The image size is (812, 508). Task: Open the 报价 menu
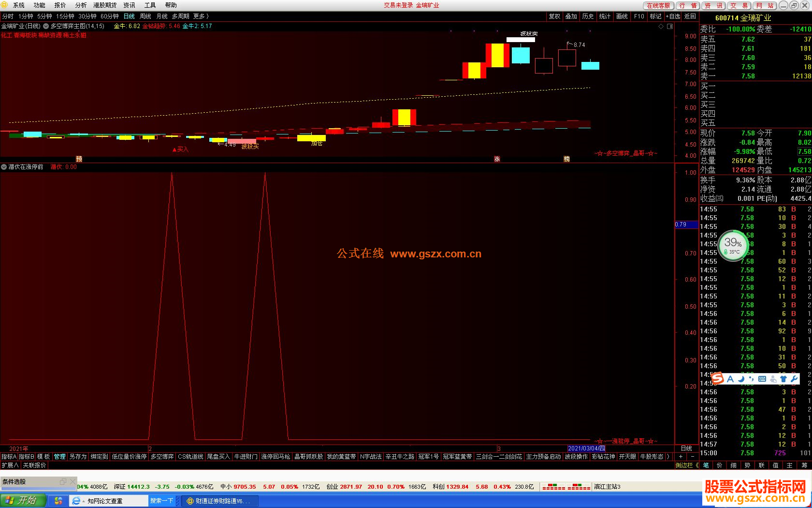(60, 5)
